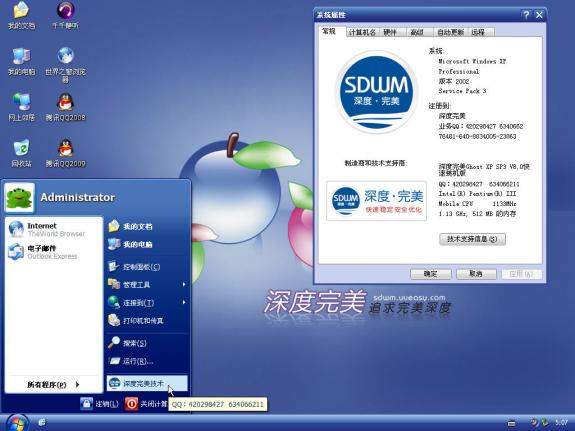Click 技术支持信息(S) button
The width and height of the screenshot is (575, 431).
tap(472, 239)
